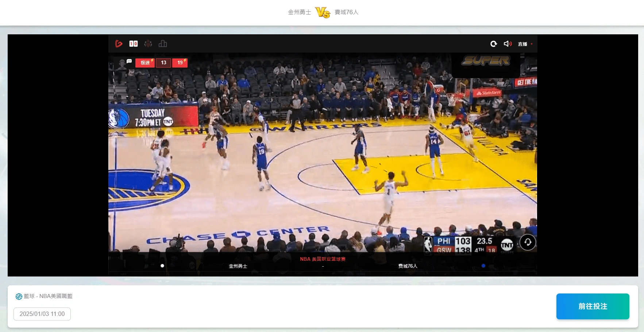The height and width of the screenshot is (332, 644).
Task: Click the 金州勇士 team name in header
Action: click(299, 12)
